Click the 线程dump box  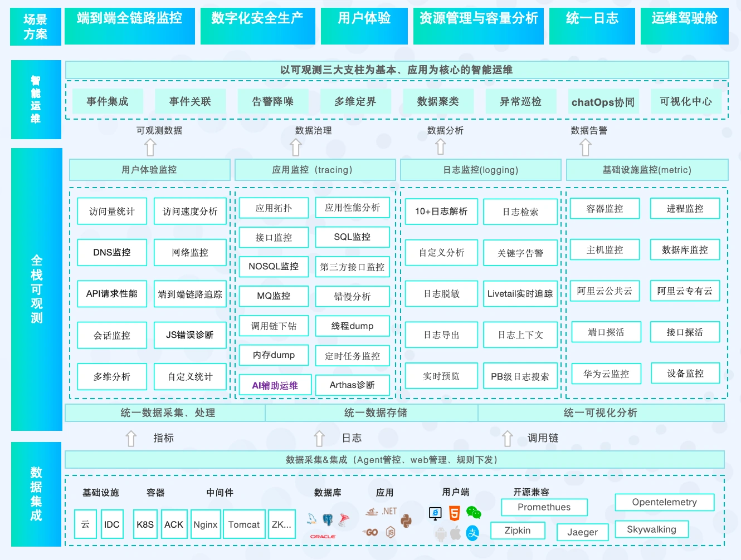352,326
